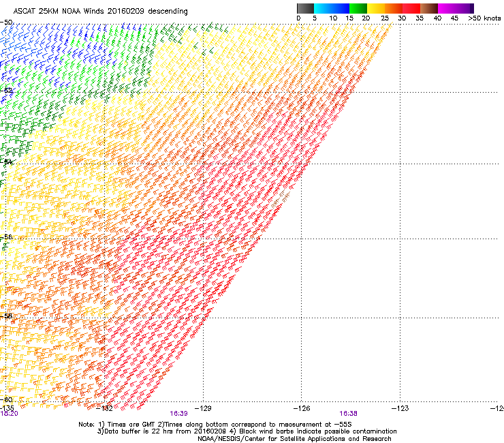Click the blue 10-15 knots legend swatch
This screenshot has width=504, height=443.
[x=341, y=8]
